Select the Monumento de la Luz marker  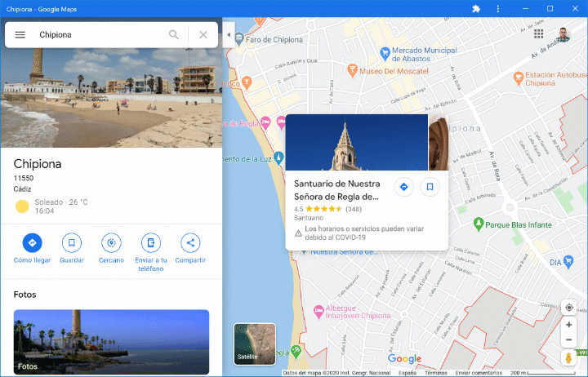(x=278, y=158)
